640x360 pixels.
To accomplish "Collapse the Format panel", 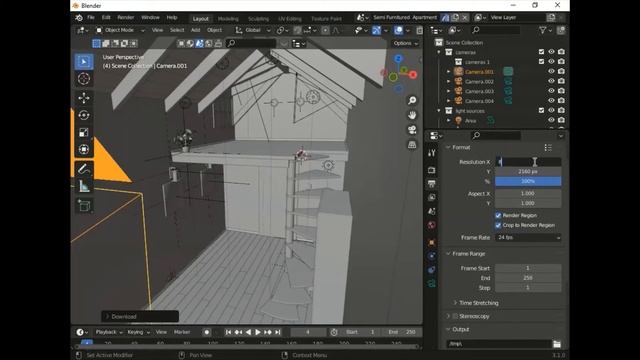I will (x=448, y=147).
